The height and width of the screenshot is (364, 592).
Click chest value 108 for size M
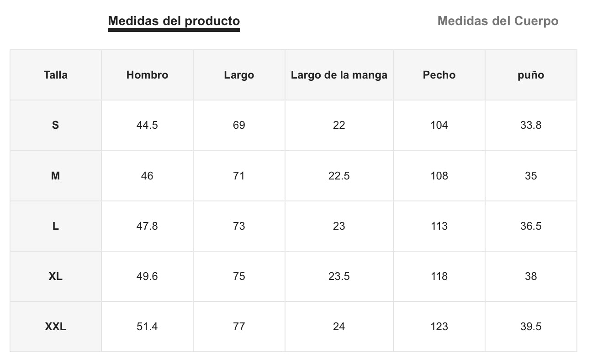point(439,176)
